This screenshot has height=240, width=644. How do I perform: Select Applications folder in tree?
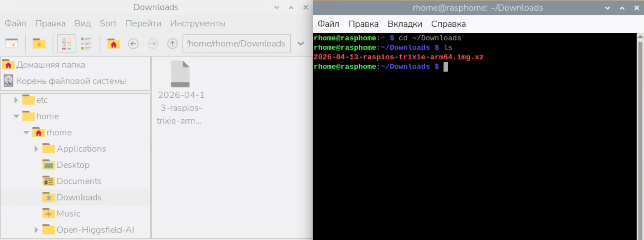81,149
